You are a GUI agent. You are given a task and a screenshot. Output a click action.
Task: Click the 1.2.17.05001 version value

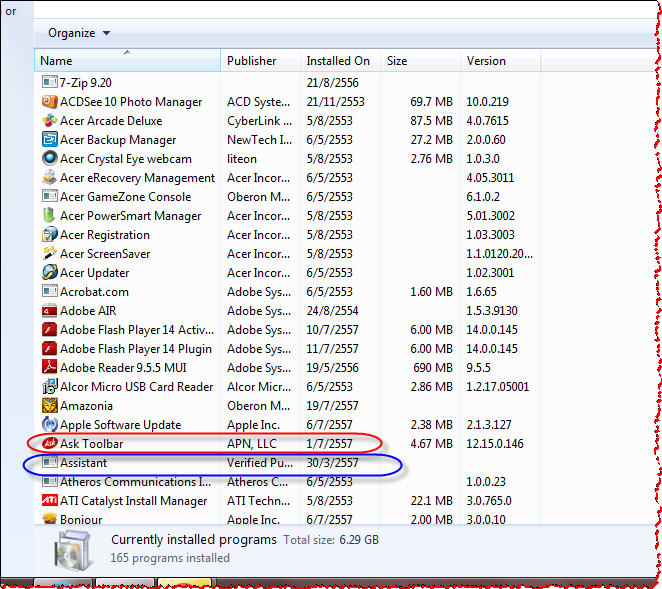[497, 387]
